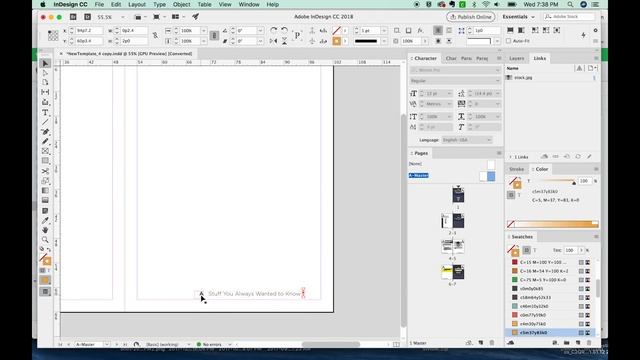This screenshot has height=360, width=640.
Task: Click the Edit Original pencil icon in Links
Action: click(589, 157)
